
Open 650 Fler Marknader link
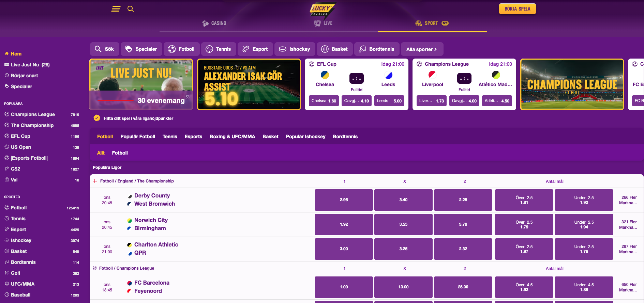pos(629,287)
